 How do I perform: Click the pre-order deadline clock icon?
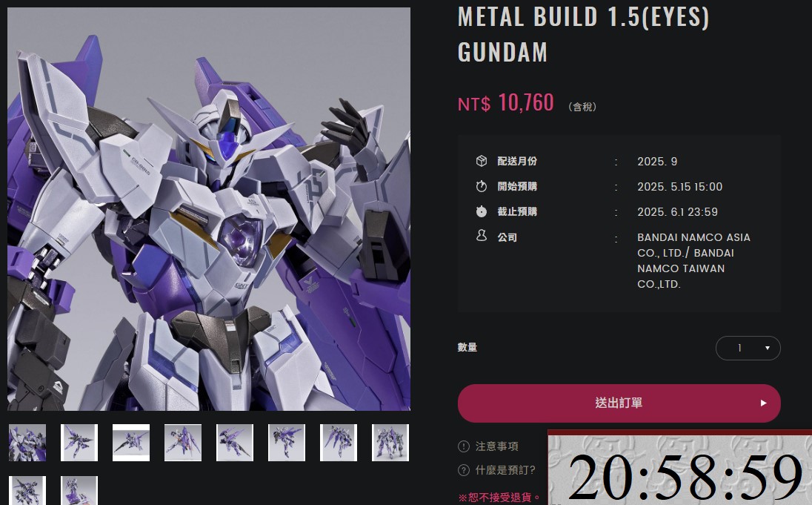(481, 211)
